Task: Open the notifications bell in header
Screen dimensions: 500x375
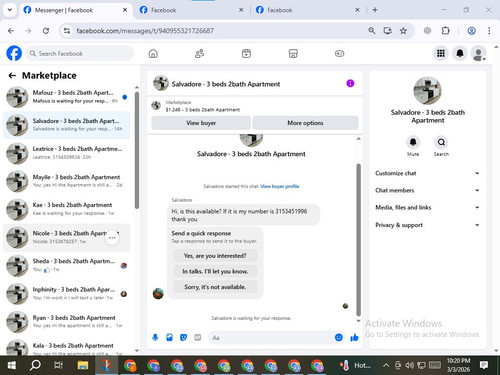Action: click(460, 53)
